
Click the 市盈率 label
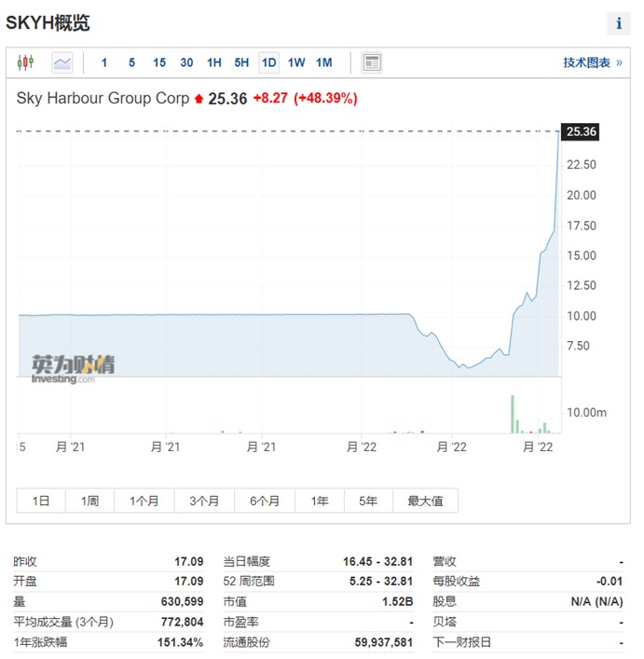click(240, 622)
